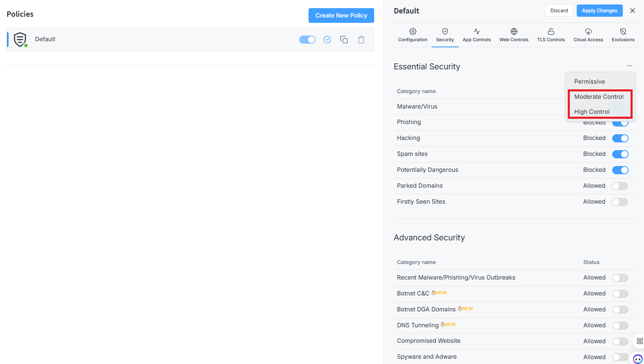644x364 pixels.
Task: Turn off Spam sites blocking
Action: click(x=620, y=154)
